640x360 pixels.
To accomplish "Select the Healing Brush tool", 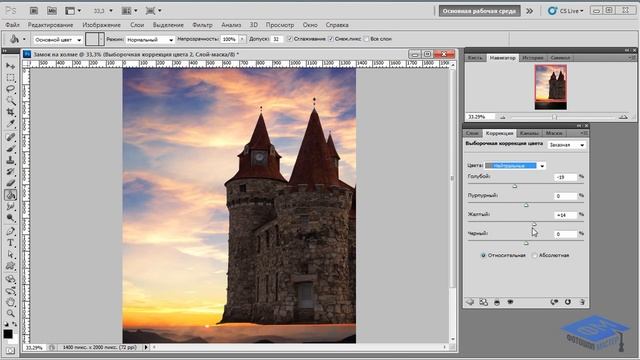I will click(x=10, y=137).
